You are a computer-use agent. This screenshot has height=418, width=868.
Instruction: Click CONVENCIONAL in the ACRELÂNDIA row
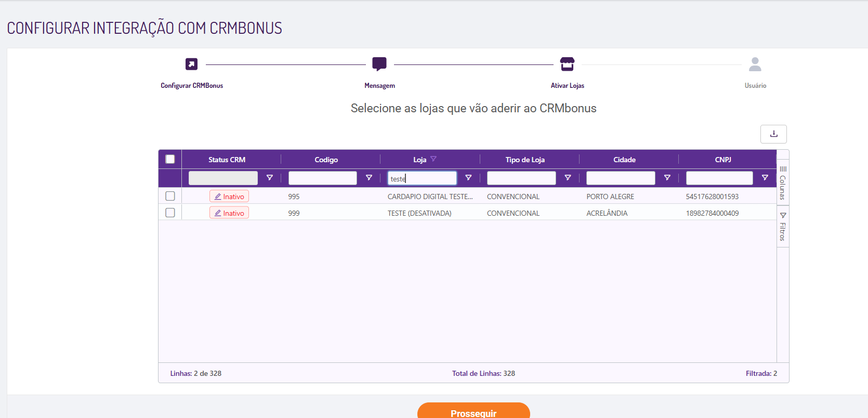[514, 213]
